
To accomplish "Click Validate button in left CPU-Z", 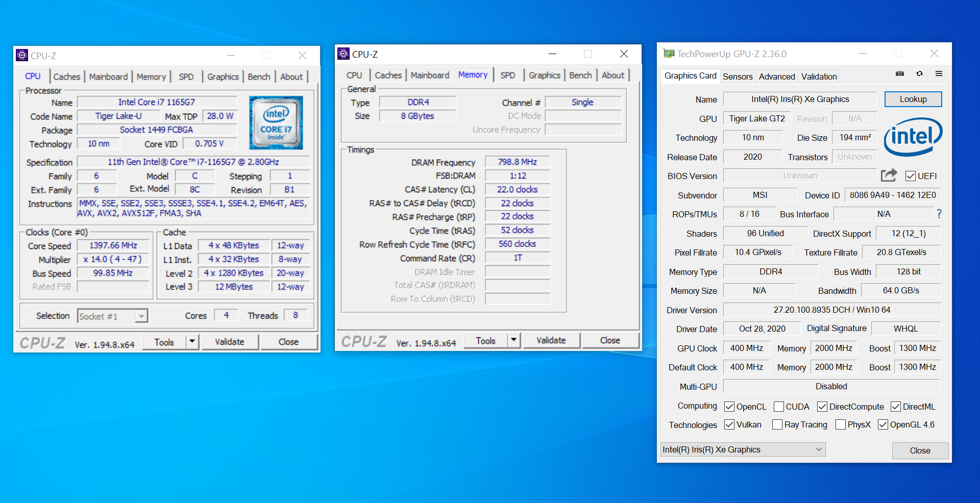I will [229, 342].
